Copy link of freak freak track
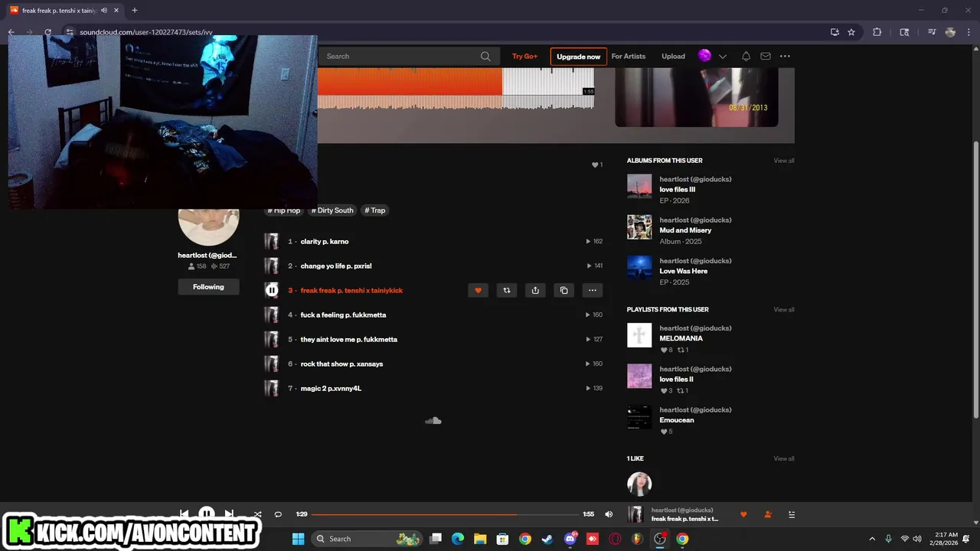Screen dimensions: 980x551 563,290
